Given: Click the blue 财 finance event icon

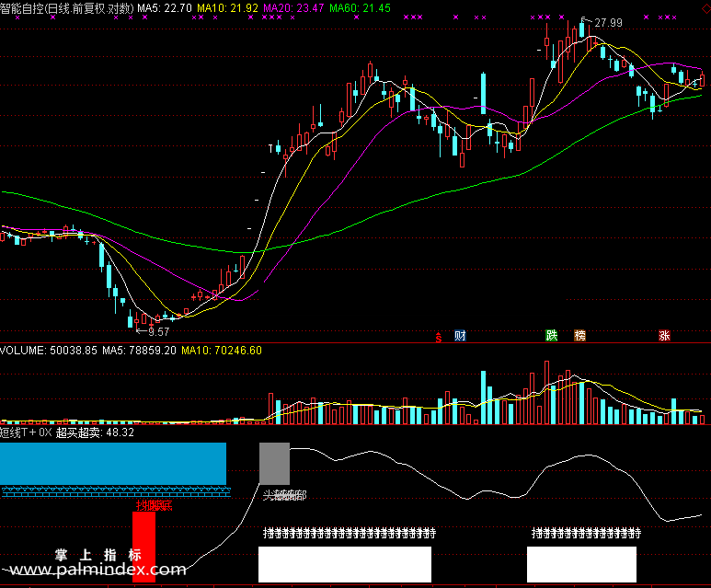Looking at the screenshot, I should pyautogui.click(x=460, y=336).
